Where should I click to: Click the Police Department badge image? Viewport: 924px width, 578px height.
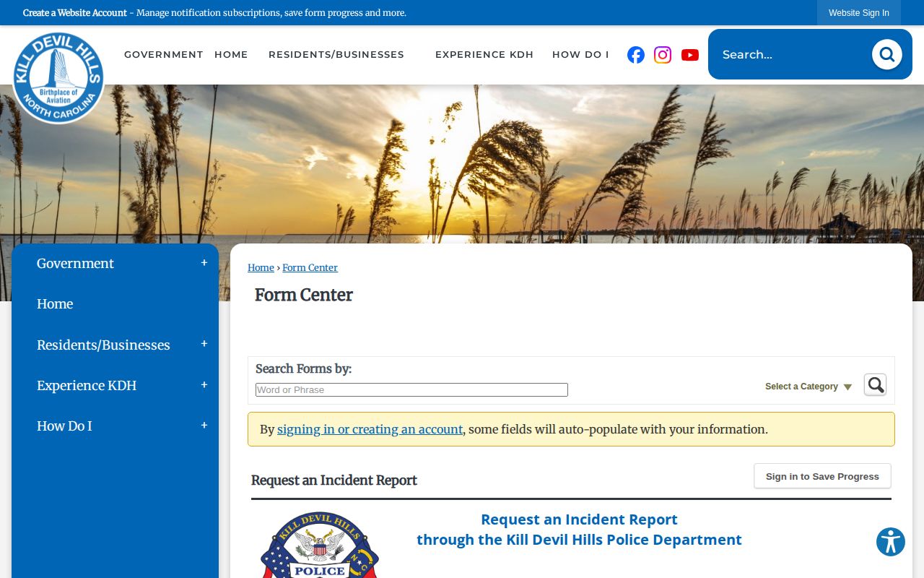pos(320,545)
